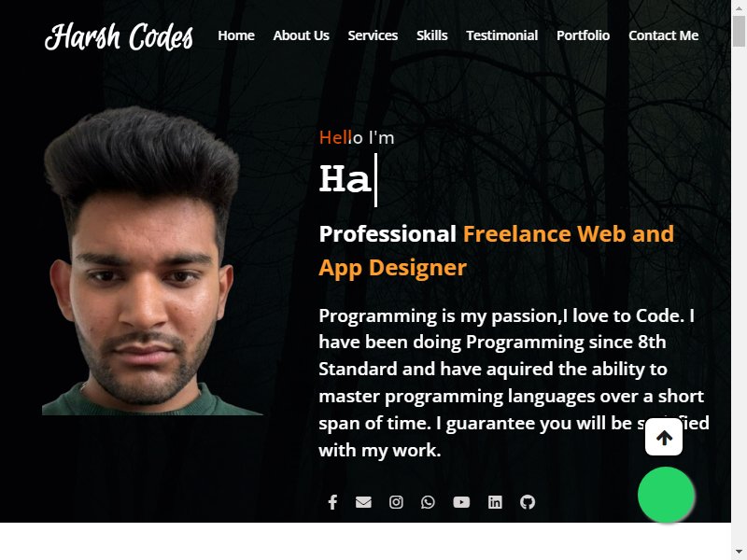Click the Harsh Codes logo
The height and width of the screenshot is (560, 747).
[x=120, y=36]
